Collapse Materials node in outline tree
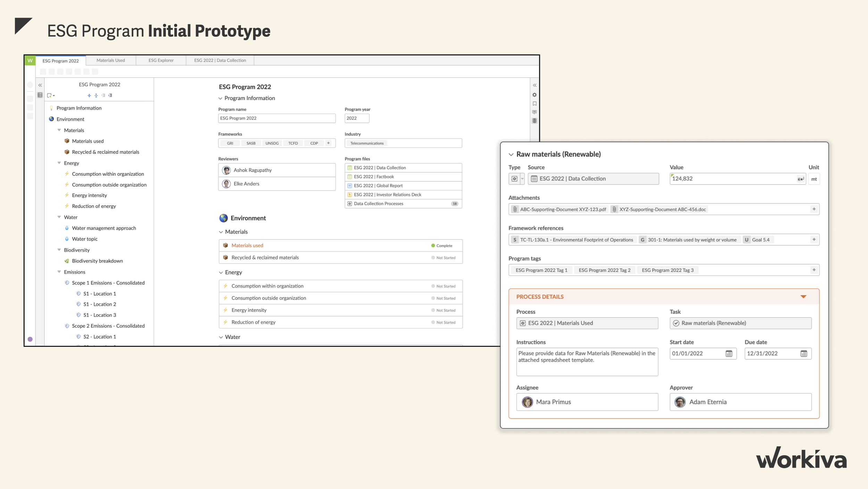This screenshot has height=489, width=868. pos(59,130)
